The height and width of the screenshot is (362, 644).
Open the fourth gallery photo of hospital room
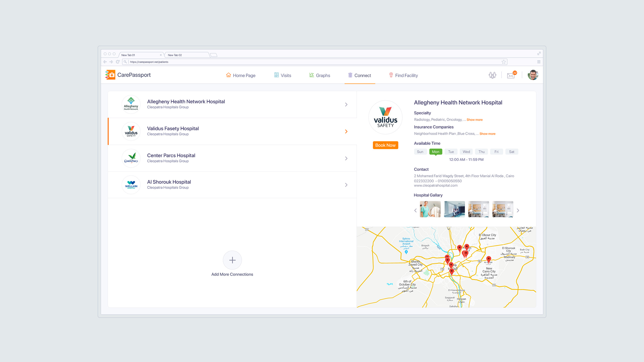click(503, 209)
